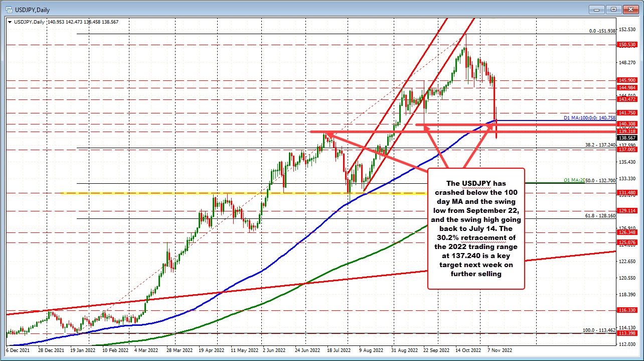Screen dimensions: 644x361
Task: Collapse the USDJPY,Daily data expander arrow
Action: click(x=10, y=22)
